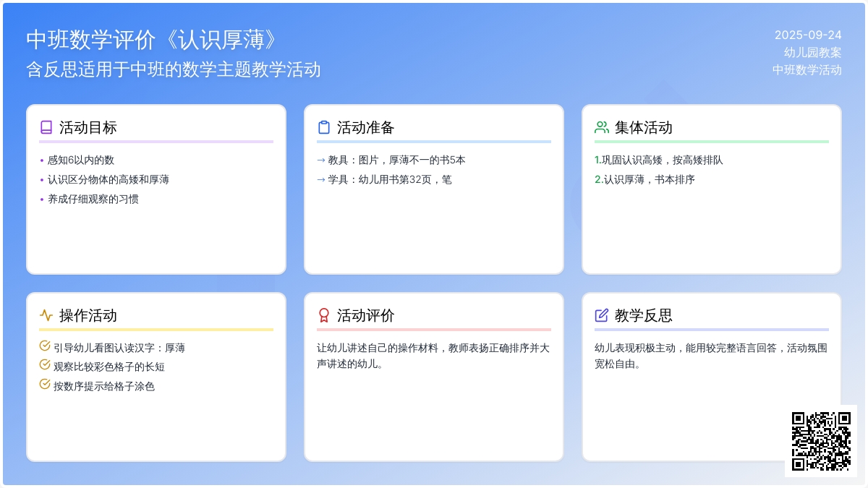Click the people icon beside 集体活动
Screen dimensions: 868x488
tap(601, 127)
